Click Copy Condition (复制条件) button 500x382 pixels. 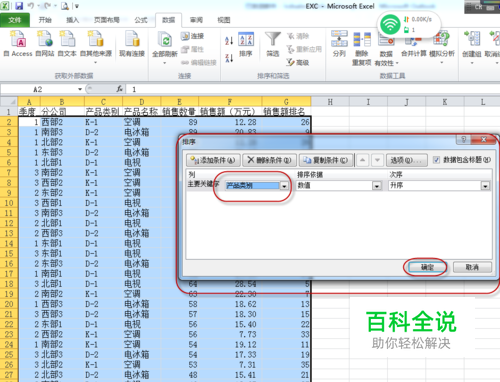click(326, 160)
